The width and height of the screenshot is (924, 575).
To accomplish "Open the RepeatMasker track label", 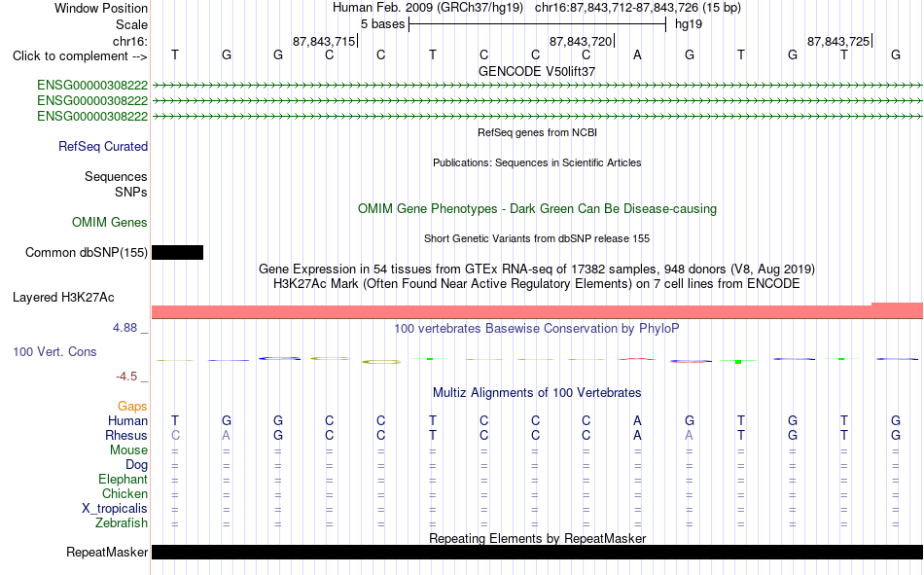I will (107, 553).
